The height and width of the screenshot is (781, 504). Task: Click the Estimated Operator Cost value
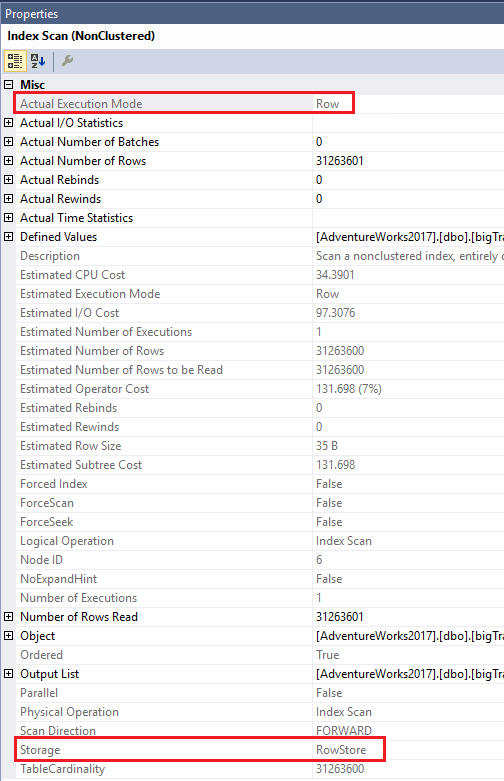click(x=349, y=389)
